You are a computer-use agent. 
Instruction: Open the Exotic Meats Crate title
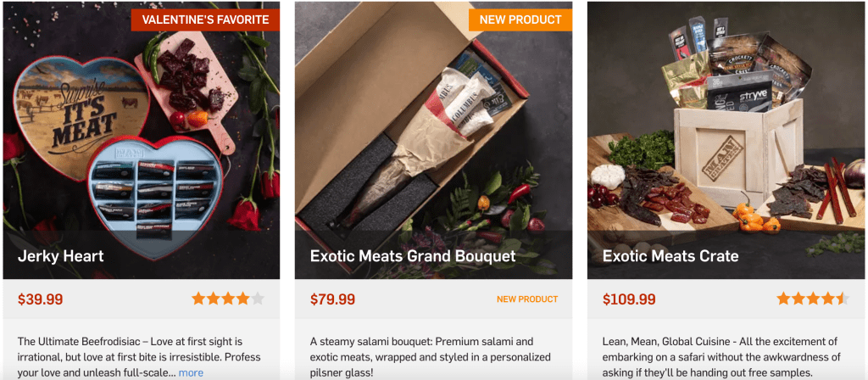pyautogui.click(x=670, y=255)
